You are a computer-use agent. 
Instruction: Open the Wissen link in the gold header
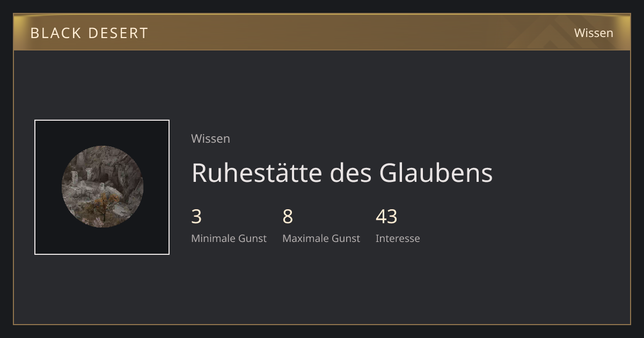[x=594, y=33]
